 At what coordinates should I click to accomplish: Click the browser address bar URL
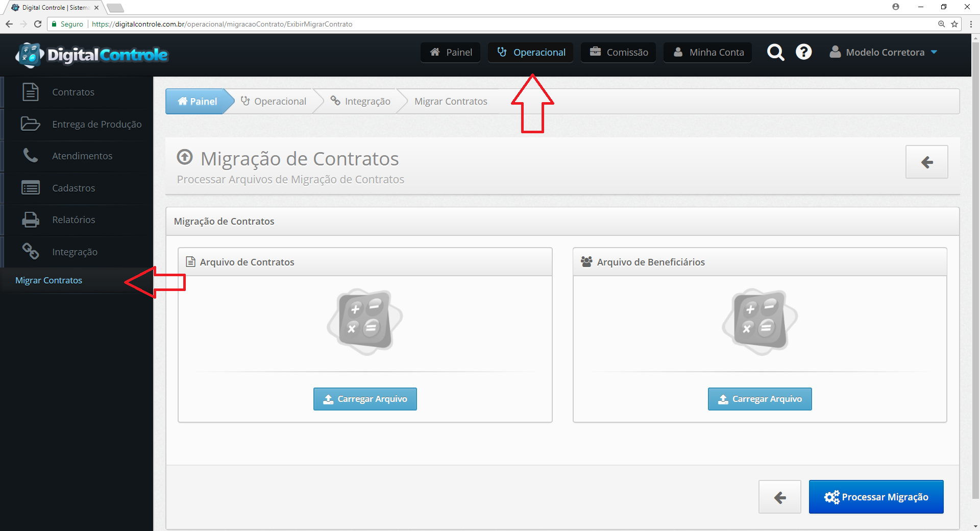pyautogui.click(x=222, y=24)
